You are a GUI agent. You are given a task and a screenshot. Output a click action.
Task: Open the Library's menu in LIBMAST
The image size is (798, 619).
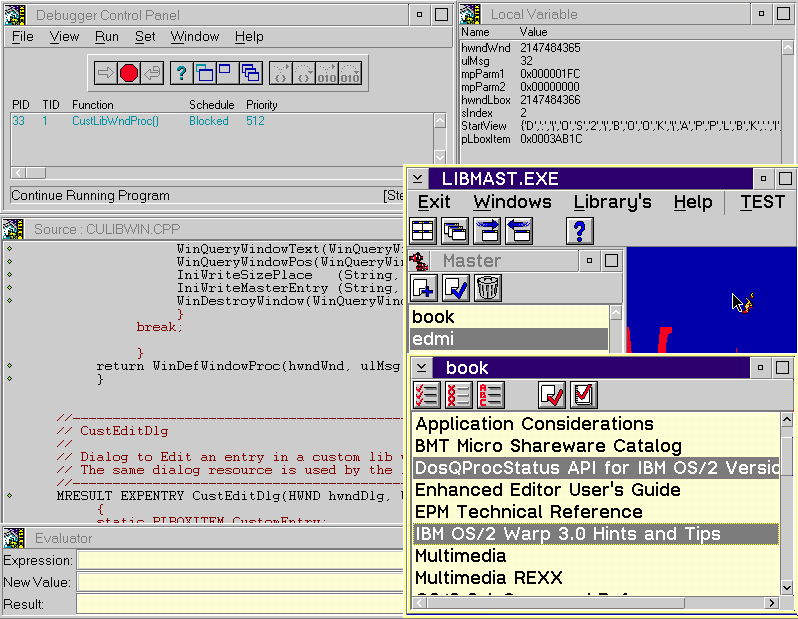coord(612,202)
